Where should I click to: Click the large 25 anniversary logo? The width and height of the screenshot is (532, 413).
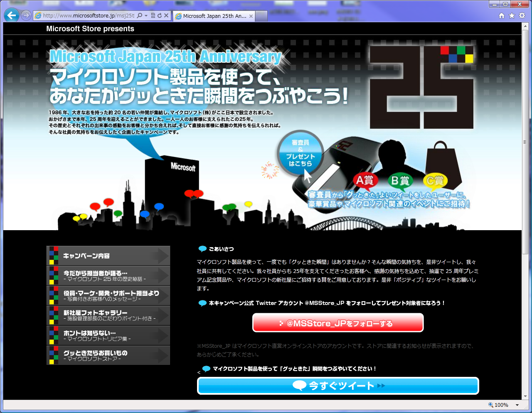click(x=421, y=87)
